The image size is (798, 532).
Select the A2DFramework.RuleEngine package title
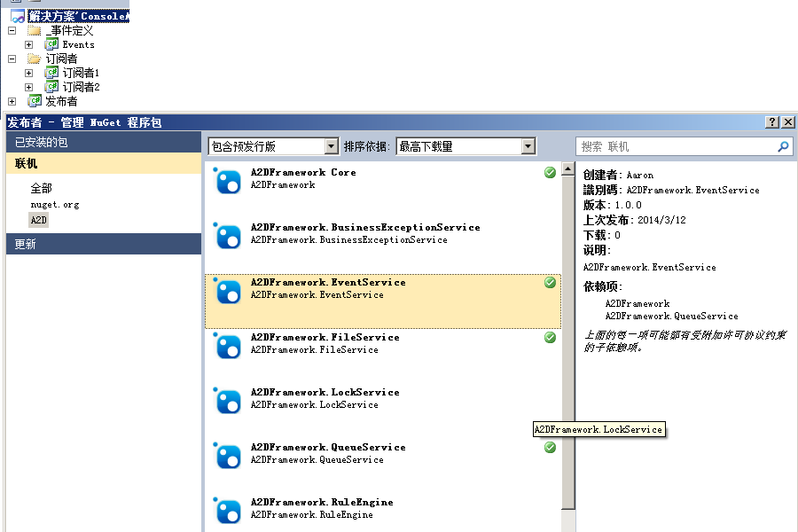pyautogui.click(x=322, y=502)
